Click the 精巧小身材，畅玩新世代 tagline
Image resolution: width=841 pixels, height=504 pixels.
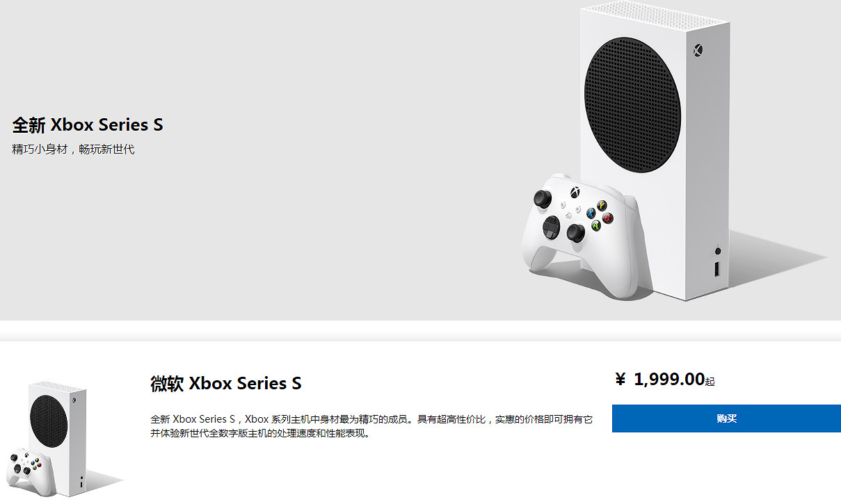[73, 149]
